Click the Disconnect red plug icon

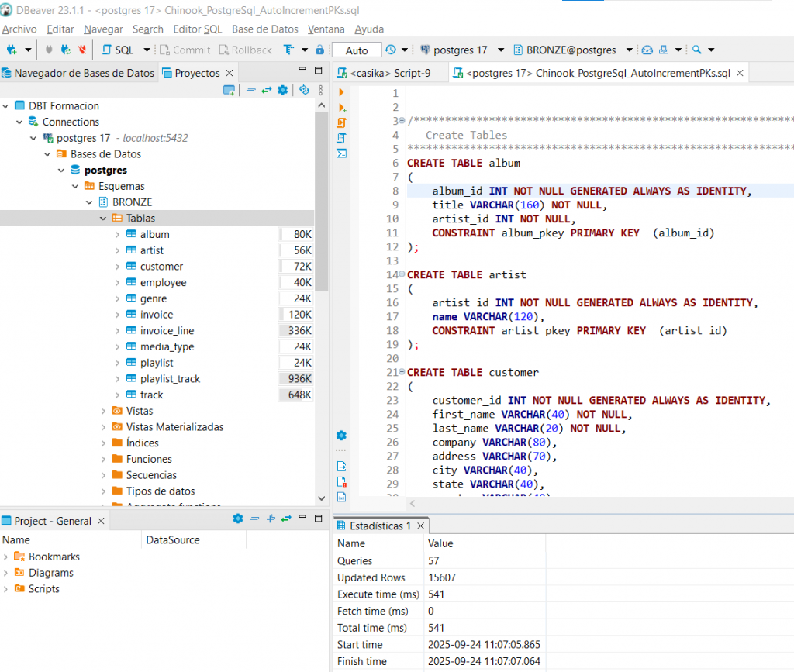pyautogui.click(x=82, y=50)
